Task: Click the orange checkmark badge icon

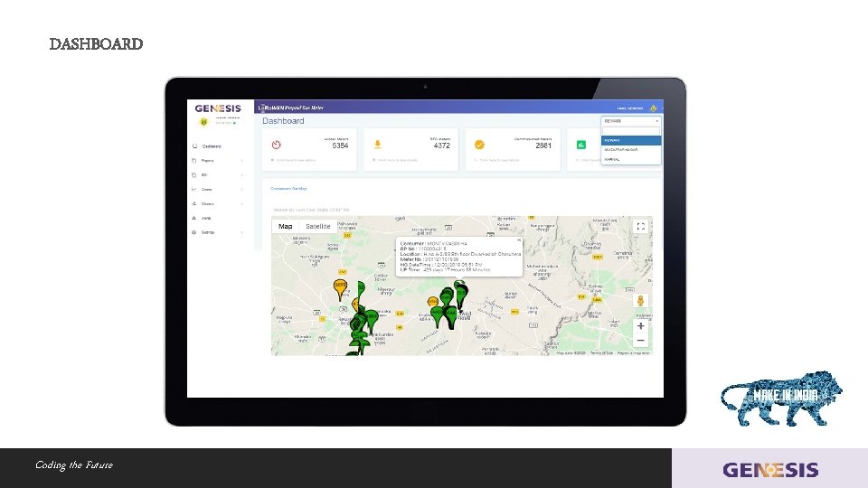Action: click(x=479, y=145)
